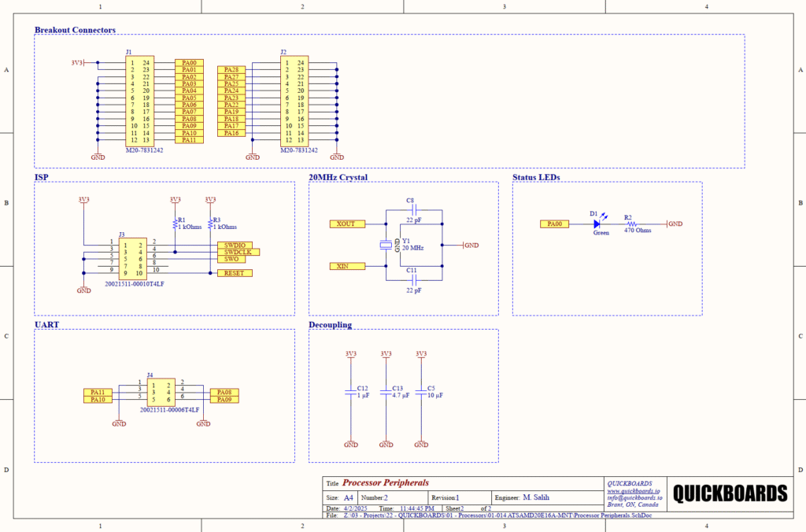The image size is (806, 532).
Task: Select the PA28 port on J2
Action: 231,70
